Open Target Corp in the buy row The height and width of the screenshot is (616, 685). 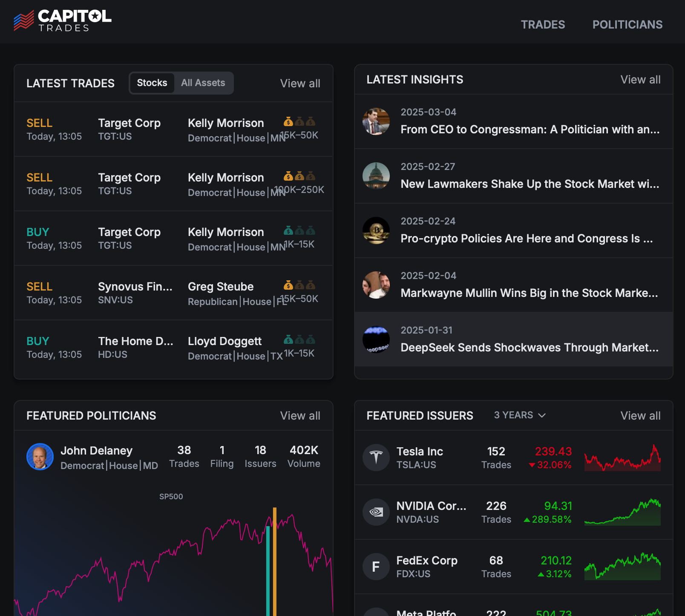[129, 232]
